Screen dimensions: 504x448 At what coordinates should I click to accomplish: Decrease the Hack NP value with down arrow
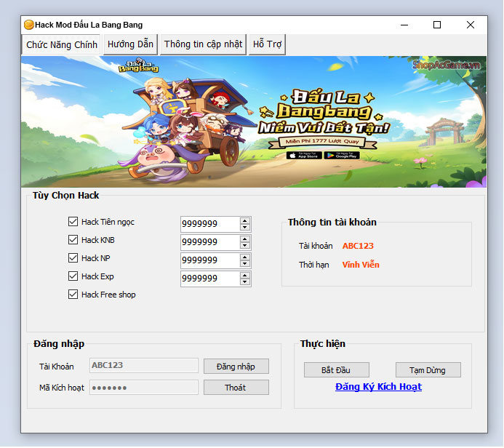[x=245, y=264]
